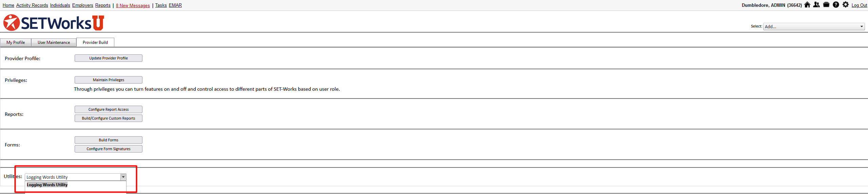Select the Provider Build tab
The height and width of the screenshot is (194, 868).
point(95,42)
